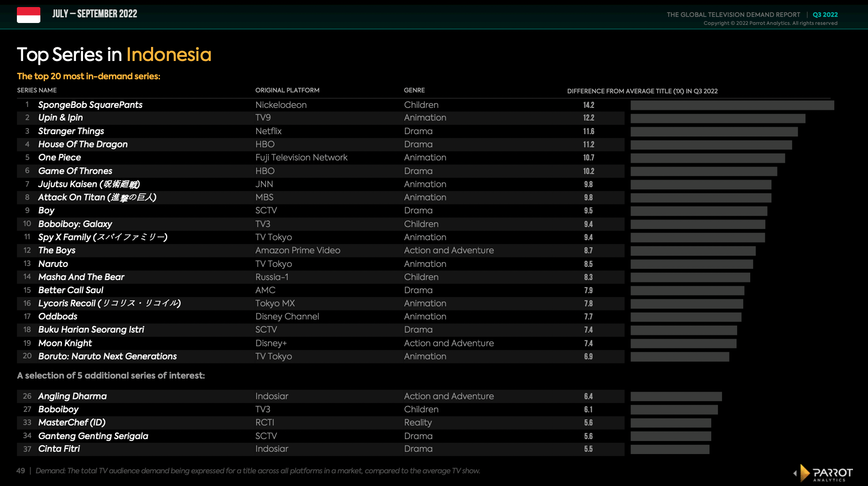Click the Naruto demand bar
The width and height of the screenshot is (868, 486).
click(692, 264)
